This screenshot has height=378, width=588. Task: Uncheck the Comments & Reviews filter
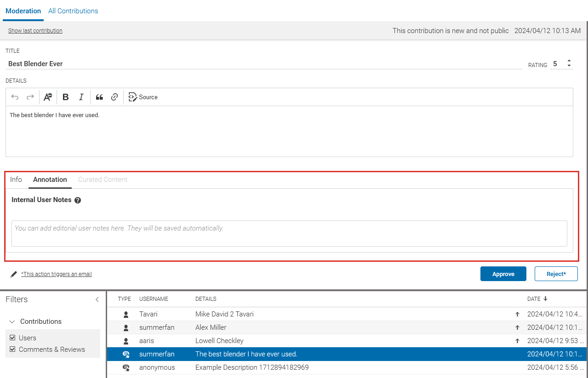[x=12, y=350]
